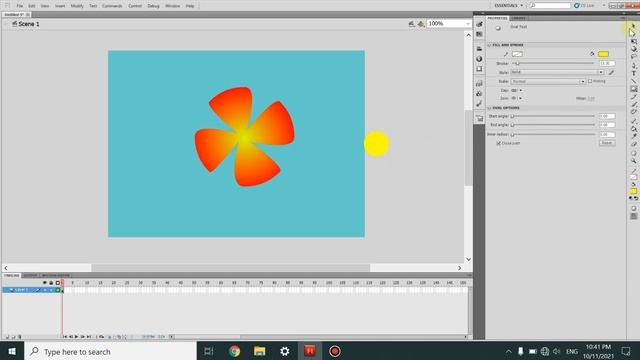The width and height of the screenshot is (640, 360).
Task: Open CS Live button
Action: pos(584,6)
